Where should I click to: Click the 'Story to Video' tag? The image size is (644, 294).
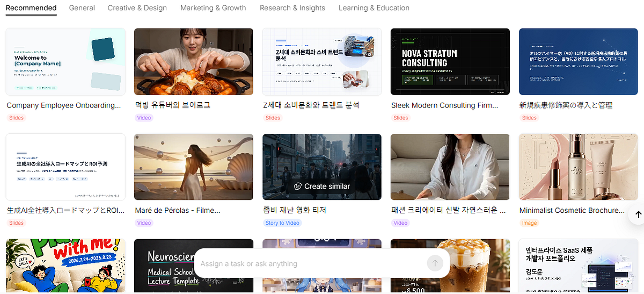(x=282, y=223)
